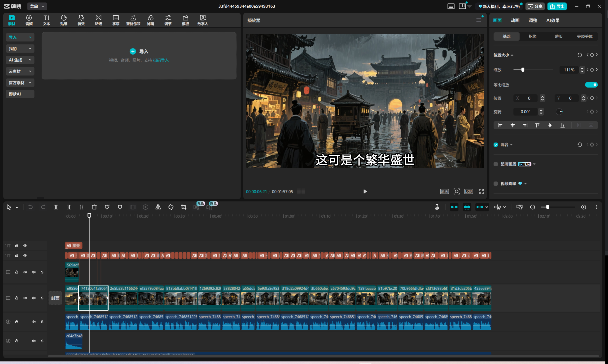Click the crop tool icon
Viewport: 608px width, 364px height.
184,207
